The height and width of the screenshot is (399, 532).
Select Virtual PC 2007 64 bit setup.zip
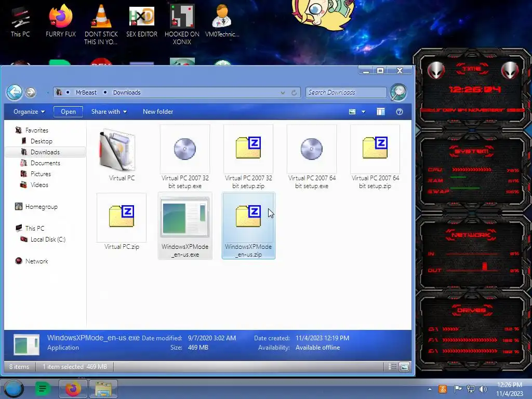(x=375, y=157)
